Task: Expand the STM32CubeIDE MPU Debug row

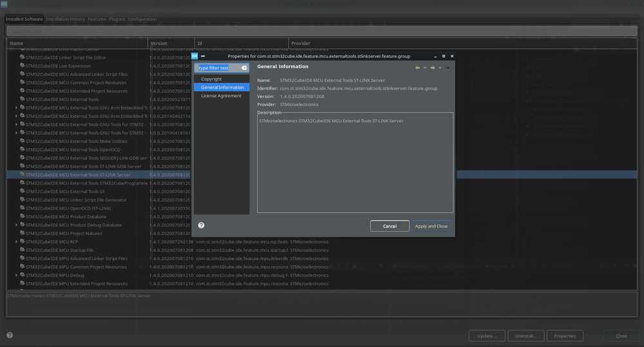Action: click(x=16, y=276)
